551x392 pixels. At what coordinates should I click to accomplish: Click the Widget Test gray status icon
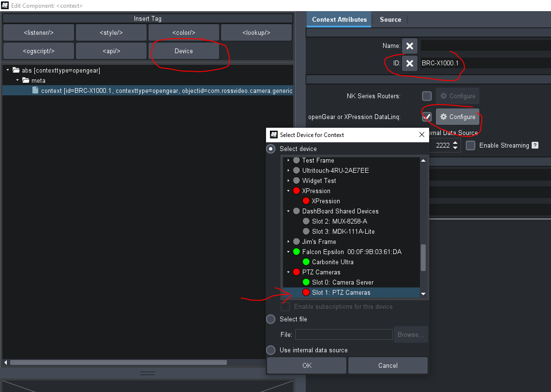pyautogui.click(x=296, y=181)
